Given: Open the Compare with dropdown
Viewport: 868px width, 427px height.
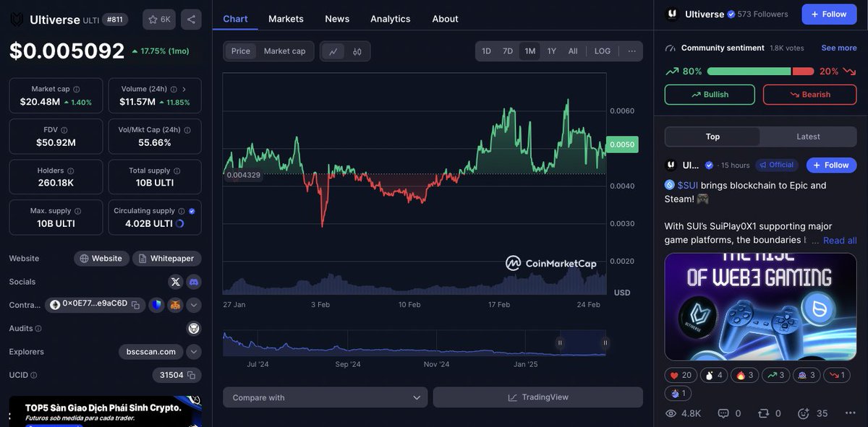Looking at the screenshot, I should [325, 397].
